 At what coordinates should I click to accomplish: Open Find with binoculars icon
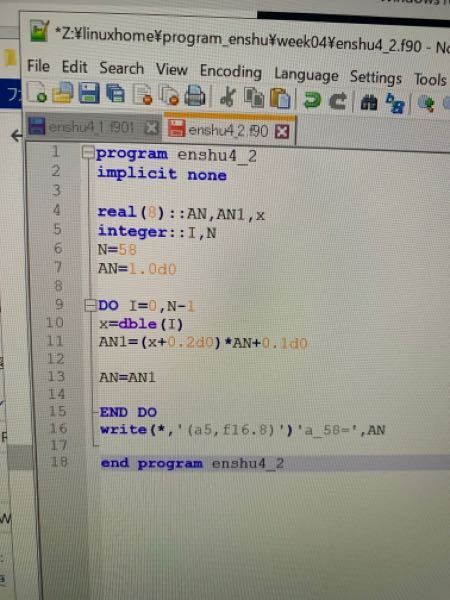pos(369,102)
